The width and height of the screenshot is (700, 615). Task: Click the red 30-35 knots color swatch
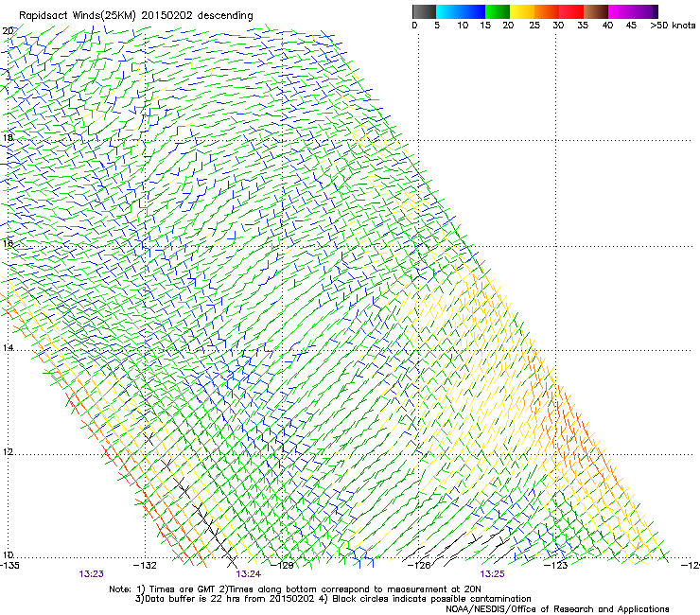tap(571, 11)
